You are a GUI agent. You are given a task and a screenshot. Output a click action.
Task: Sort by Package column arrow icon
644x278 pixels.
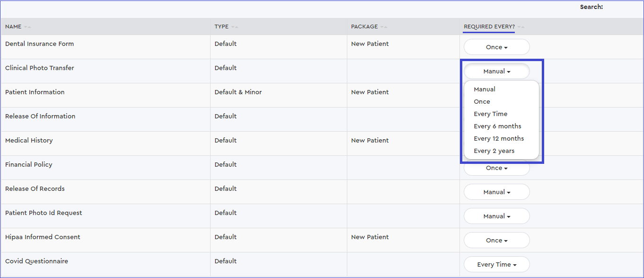pyautogui.click(x=384, y=27)
